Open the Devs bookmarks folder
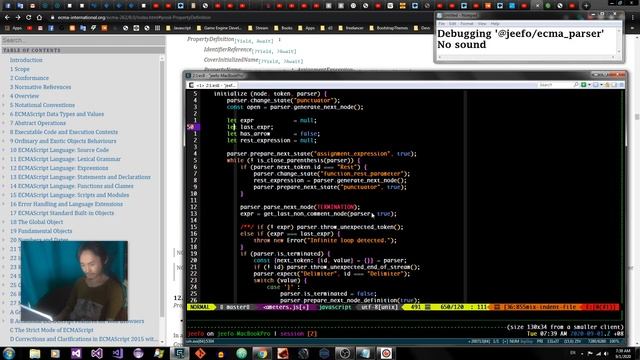The width and height of the screenshot is (640, 360). [x=422, y=28]
